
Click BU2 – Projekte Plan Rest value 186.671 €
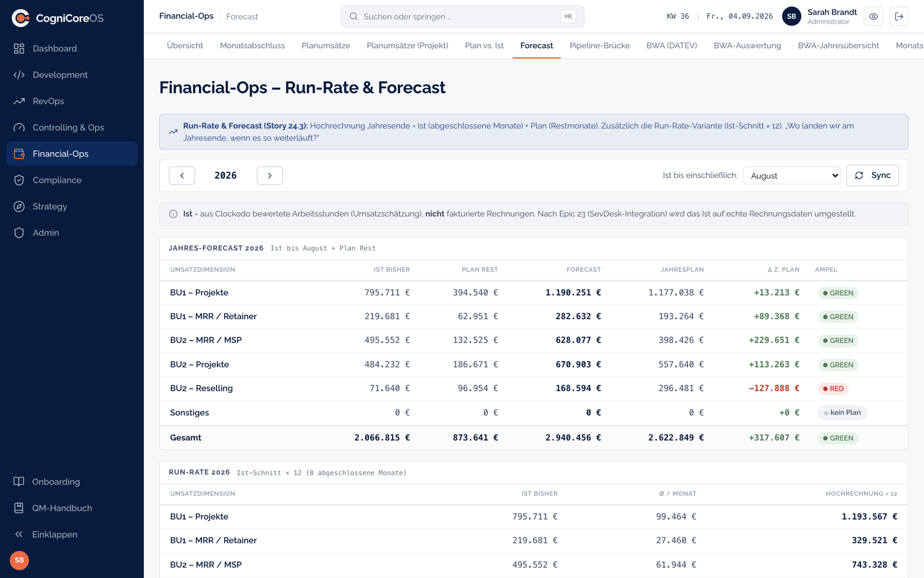point(475,364)
